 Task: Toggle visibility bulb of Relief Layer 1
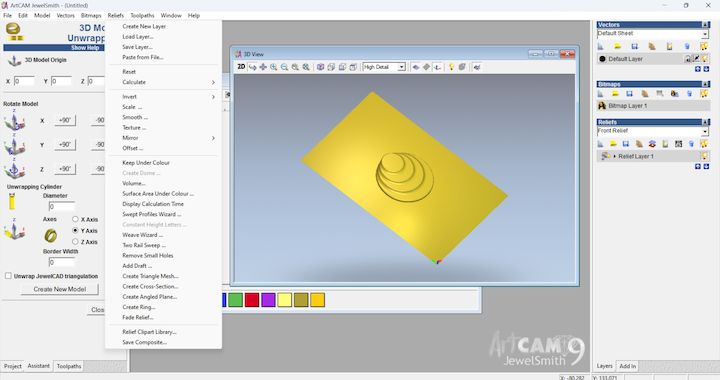pyautogui.click(x=705, y=156)
